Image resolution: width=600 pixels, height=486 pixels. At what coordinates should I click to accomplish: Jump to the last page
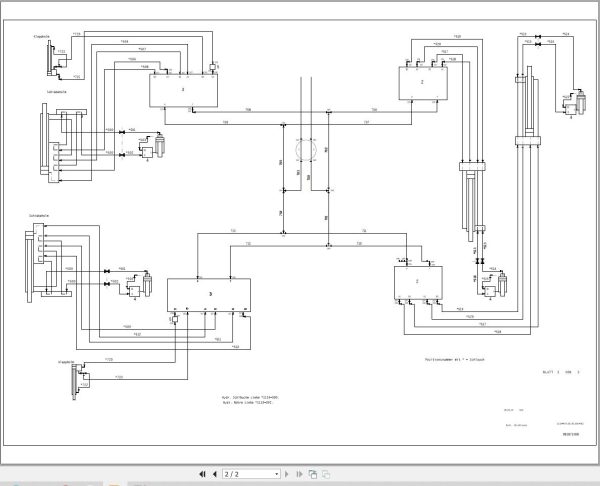299,474
